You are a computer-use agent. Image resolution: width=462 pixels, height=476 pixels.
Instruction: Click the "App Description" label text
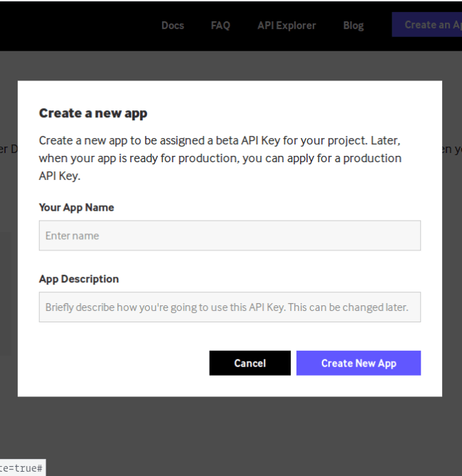coord(79,279)
